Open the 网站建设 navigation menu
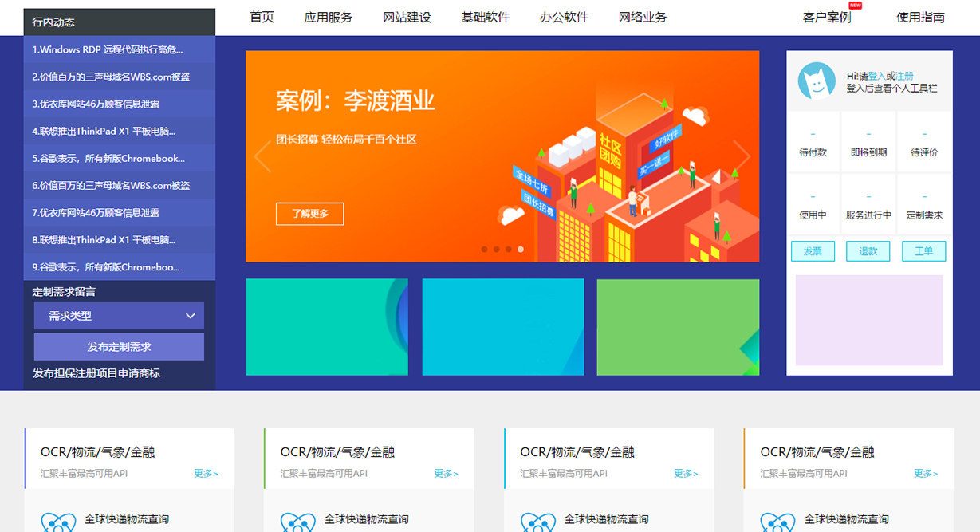Screen dimensions: 980x532 point(407,18)
